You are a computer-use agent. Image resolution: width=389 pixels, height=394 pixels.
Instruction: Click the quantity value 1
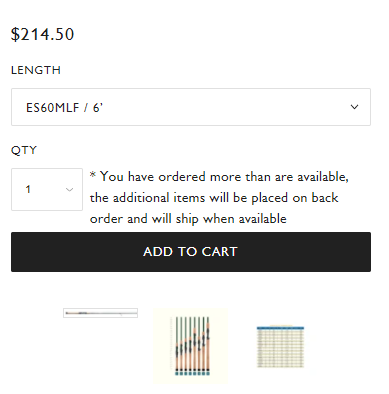point(28,189)
